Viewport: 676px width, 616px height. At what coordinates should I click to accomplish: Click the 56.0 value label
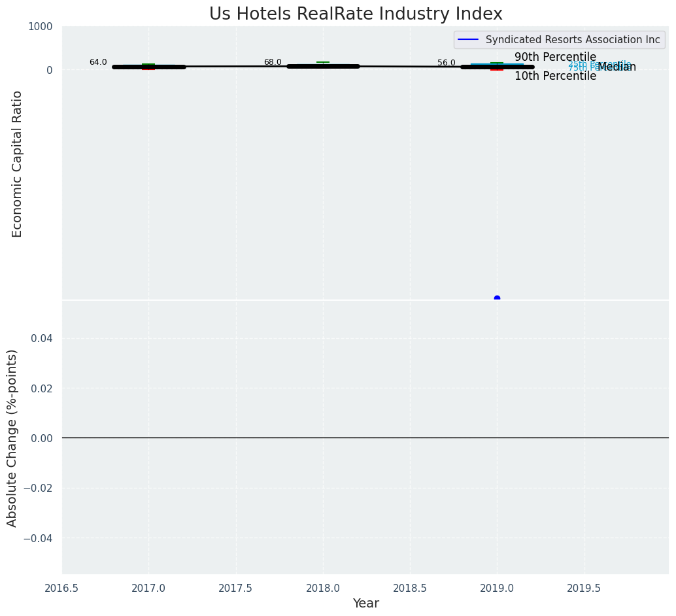tap(447, 63)
